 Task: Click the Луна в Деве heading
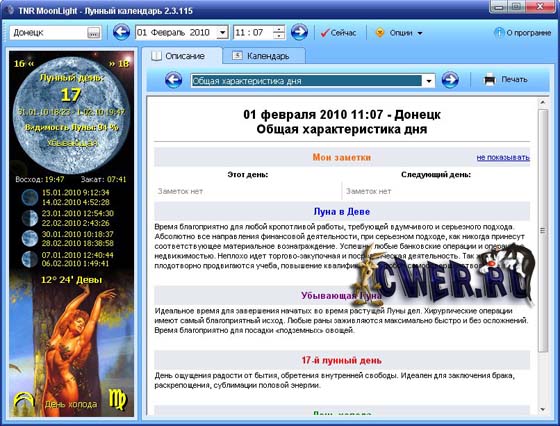341,212
